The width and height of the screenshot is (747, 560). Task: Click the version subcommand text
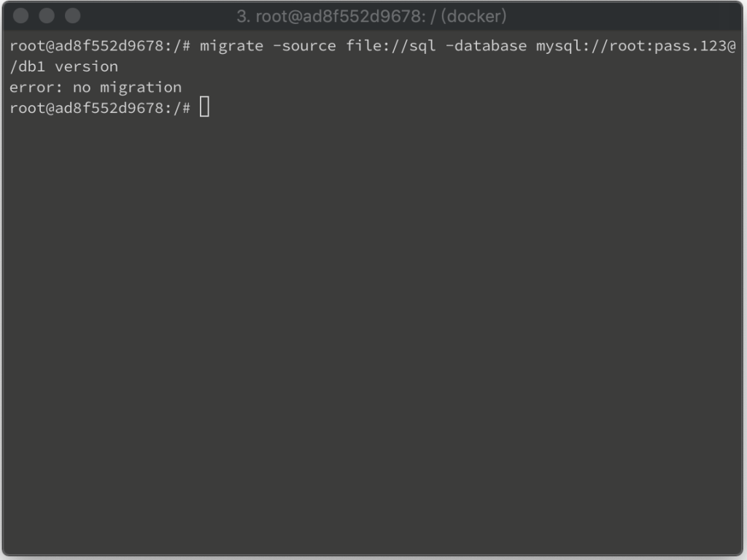coord(86,67)
